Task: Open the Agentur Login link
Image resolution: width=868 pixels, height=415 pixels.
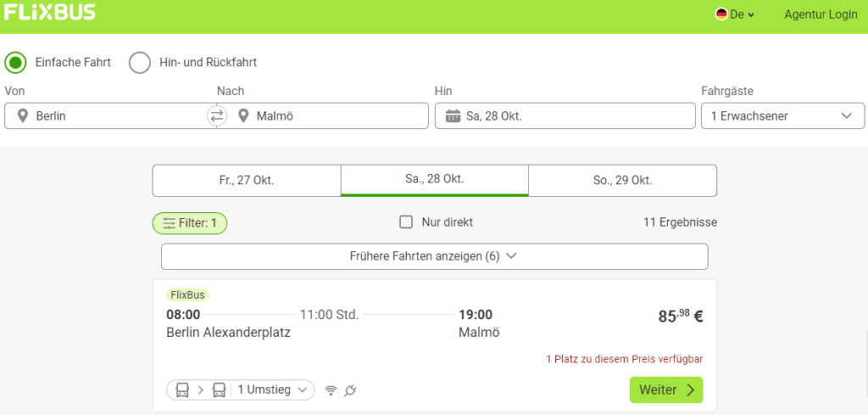Action: tap(821, 15)
